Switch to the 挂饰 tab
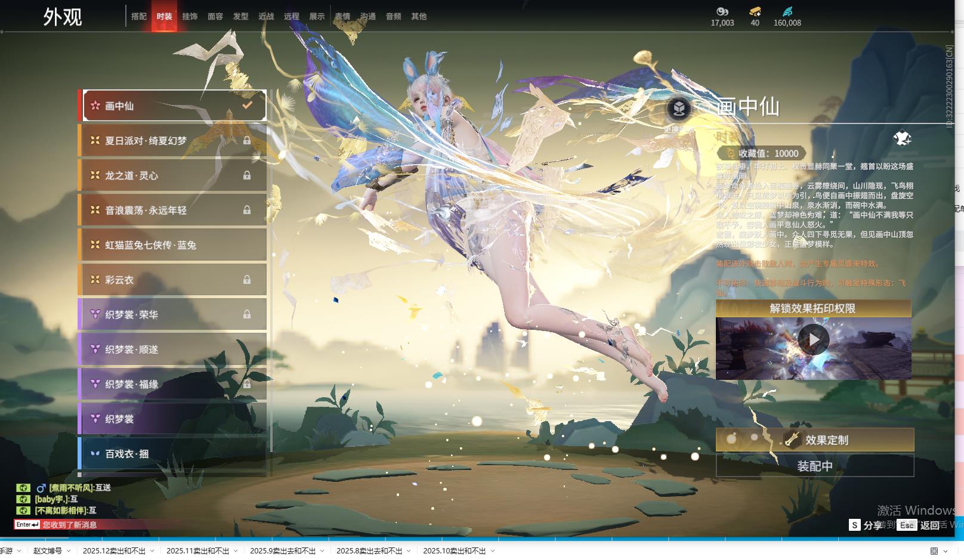 tap(190, 17)
